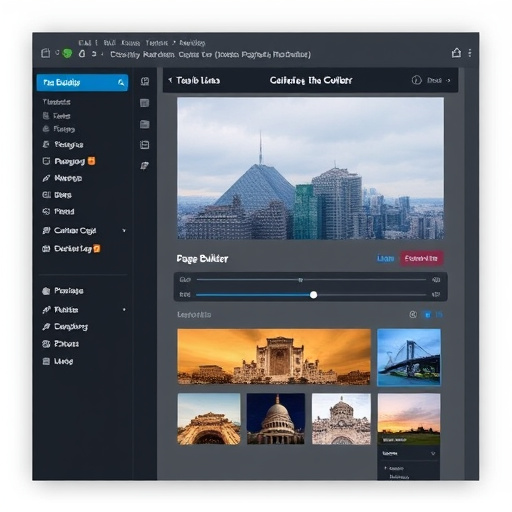Image resolution: width=512 pixels, height=512 pixels.
Task: Click the back arrow beside the "Toaib Lime" header
Action: coord(170,80)
